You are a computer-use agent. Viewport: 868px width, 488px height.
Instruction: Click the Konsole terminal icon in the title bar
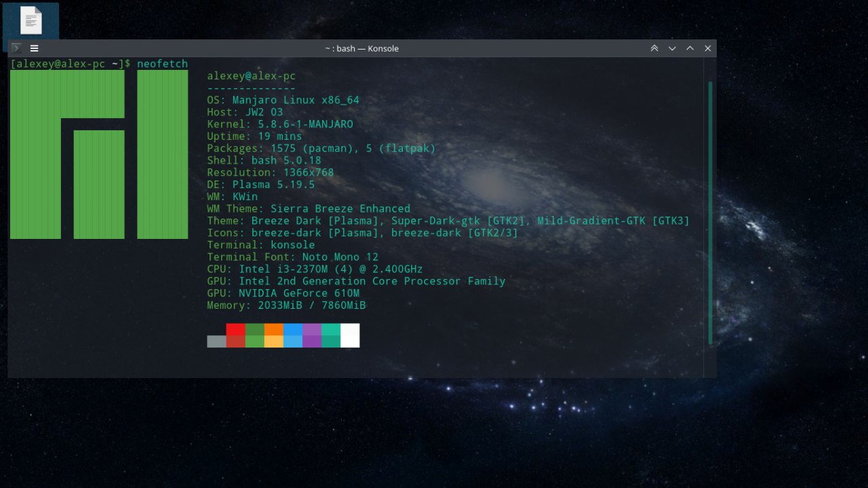coord(16,48)
